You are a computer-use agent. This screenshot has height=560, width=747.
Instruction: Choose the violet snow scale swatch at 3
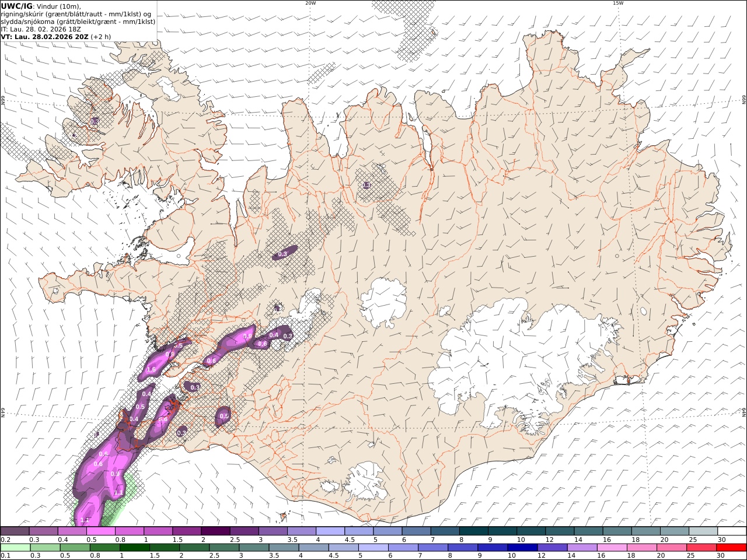273,531
